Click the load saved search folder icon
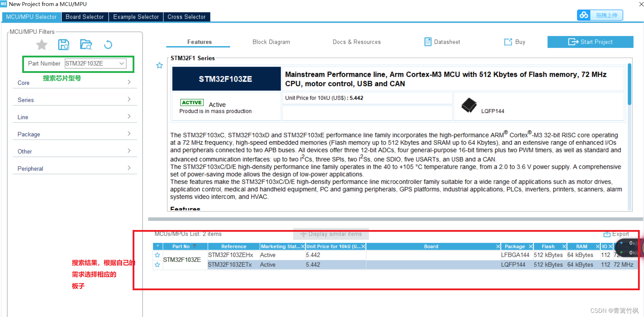The width and height of the screenshot is (644, 317). 86,45
